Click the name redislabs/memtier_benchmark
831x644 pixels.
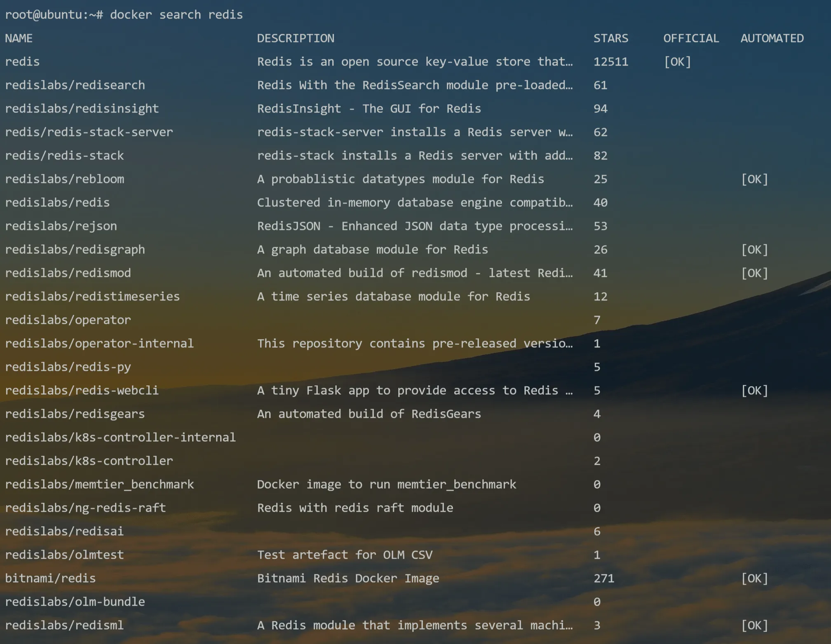click(99, 485)
